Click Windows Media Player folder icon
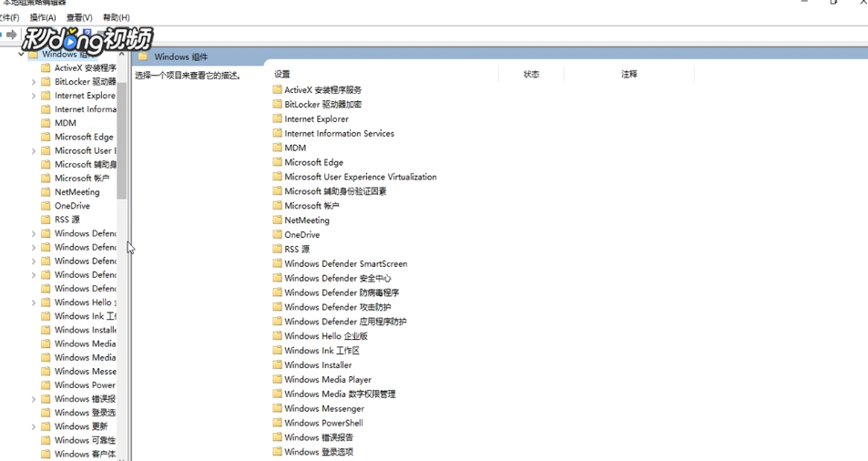868x461 pixels. pyautogui.click(x=277, y=378)
